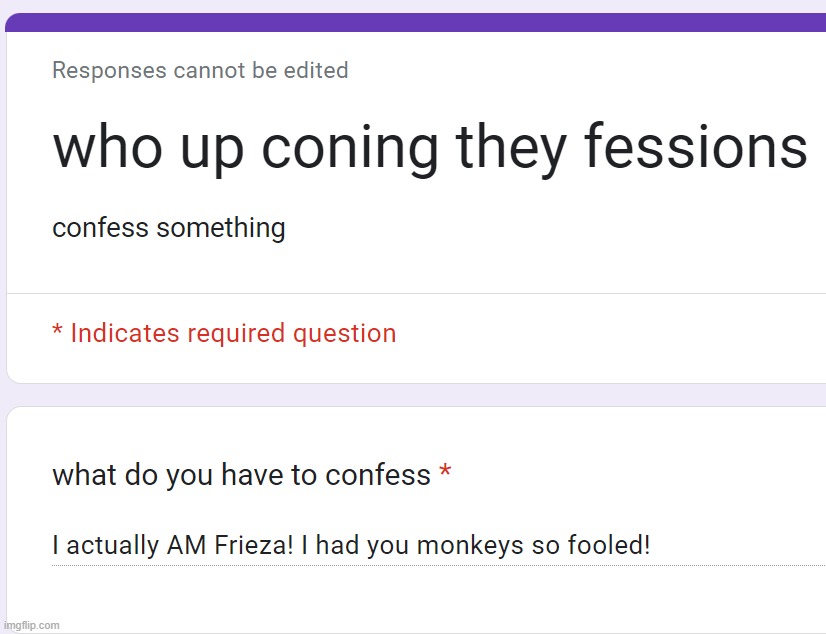Click the "Indicates required question" red text
The width and height of the screenshot is (826, 634).
tap(233, 333)
